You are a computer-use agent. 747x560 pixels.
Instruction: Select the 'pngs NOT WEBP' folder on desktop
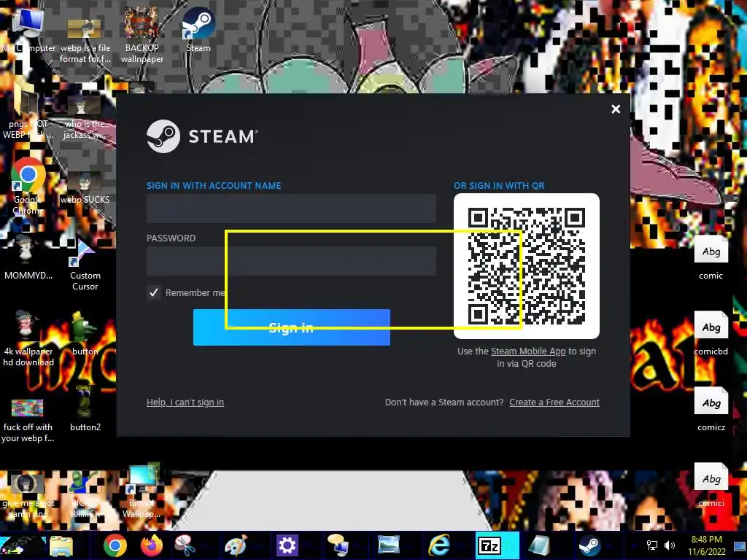point(28,112)
